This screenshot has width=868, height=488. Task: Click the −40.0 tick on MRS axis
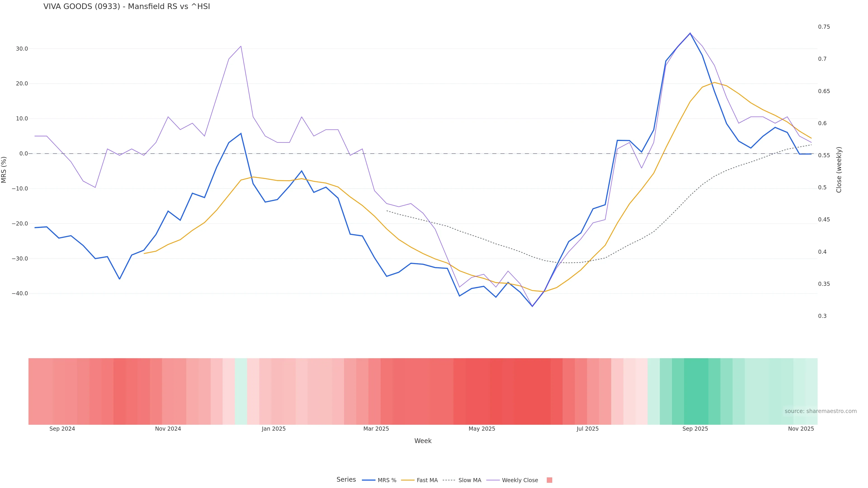click(20, 294)
